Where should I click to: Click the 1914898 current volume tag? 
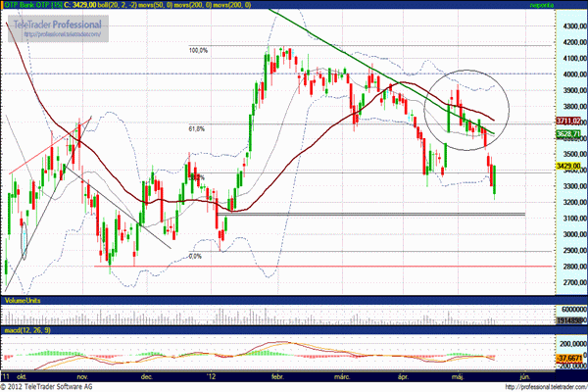[568, 320]
